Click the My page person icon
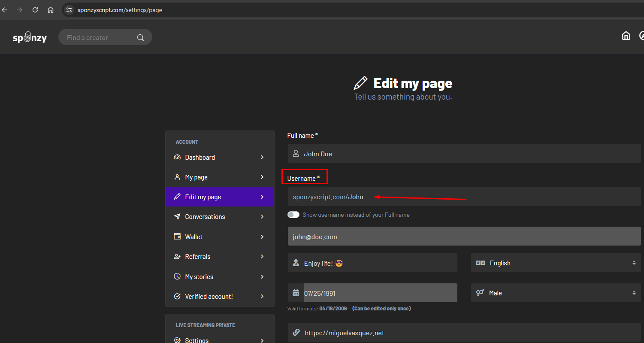The height and width of the screenshot is (343, 644). 177,177
